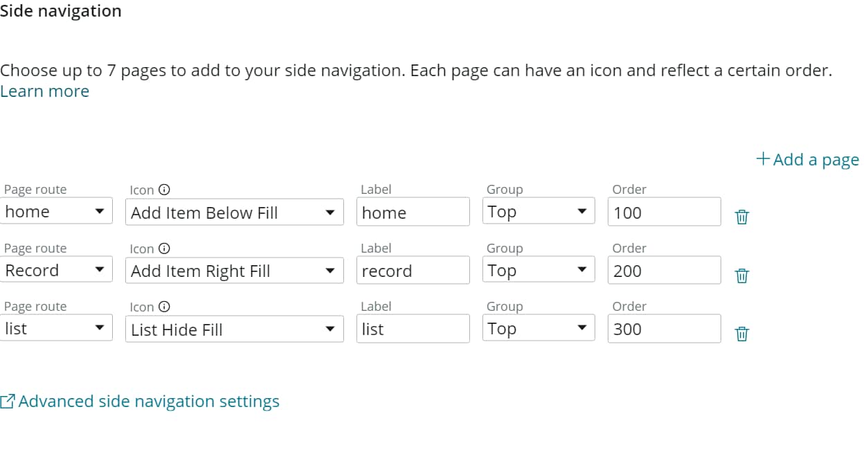
Task: Click the plus icon next to Add a page
Action: [x=763, y=158]
